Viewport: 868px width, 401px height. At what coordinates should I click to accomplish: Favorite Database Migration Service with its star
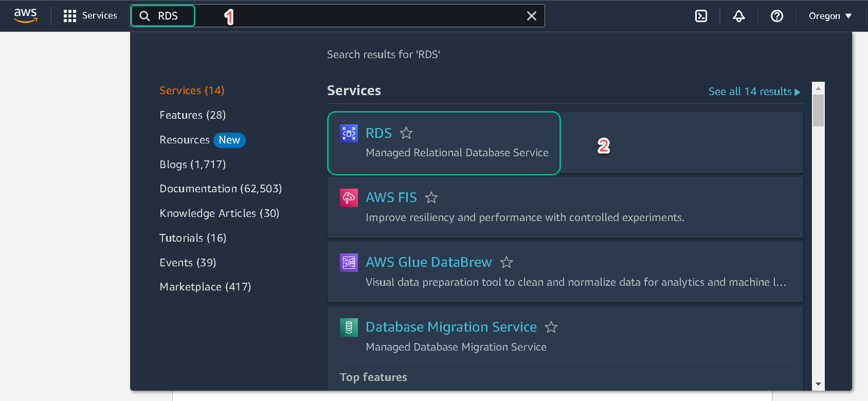pyautogui.click(x=551, y=327)
